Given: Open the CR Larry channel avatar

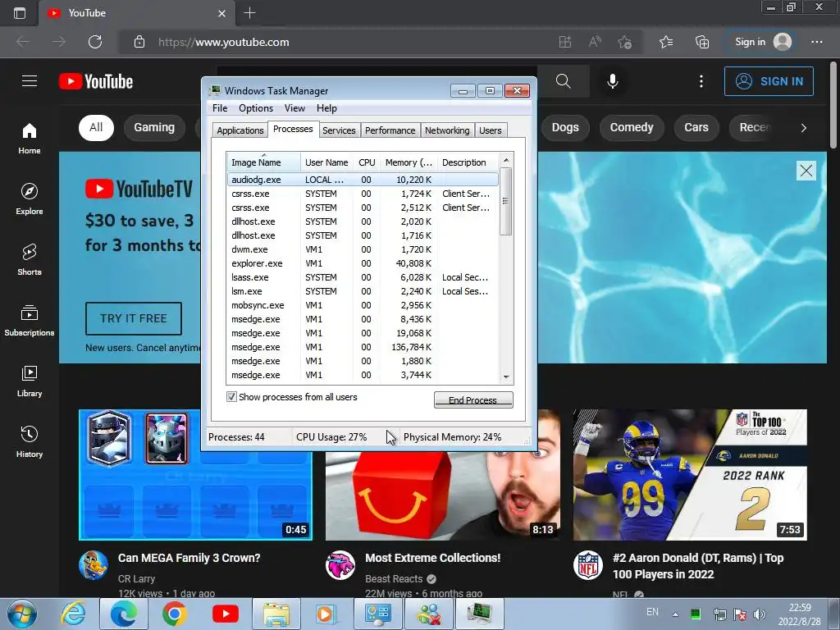Looking at the screenshot, I should pyautogui.click(x=94, y=565).
